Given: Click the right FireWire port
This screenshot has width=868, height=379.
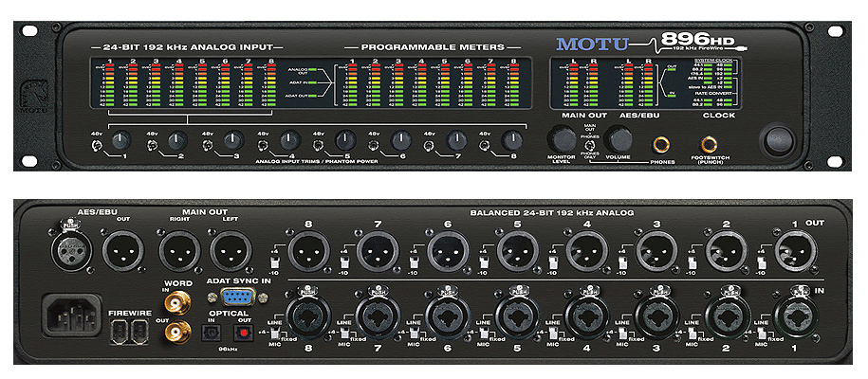Looking at the screenshot, I should (138, 332).
